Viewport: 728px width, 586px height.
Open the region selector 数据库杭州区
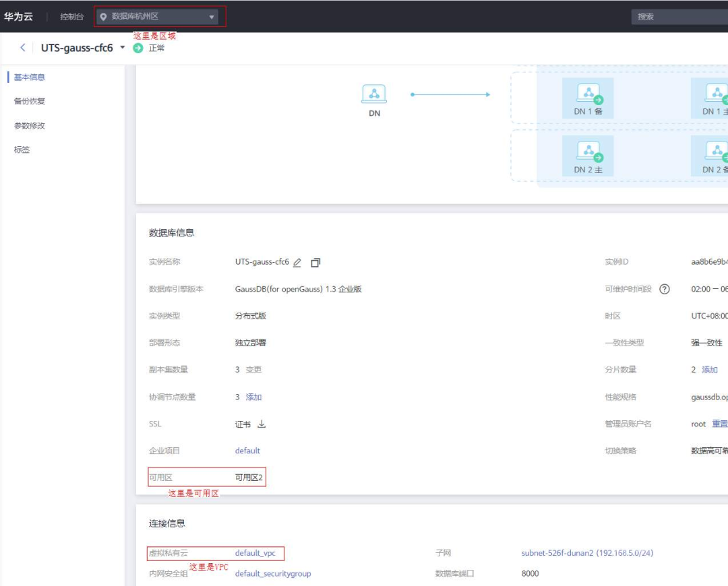click(157, 17)
